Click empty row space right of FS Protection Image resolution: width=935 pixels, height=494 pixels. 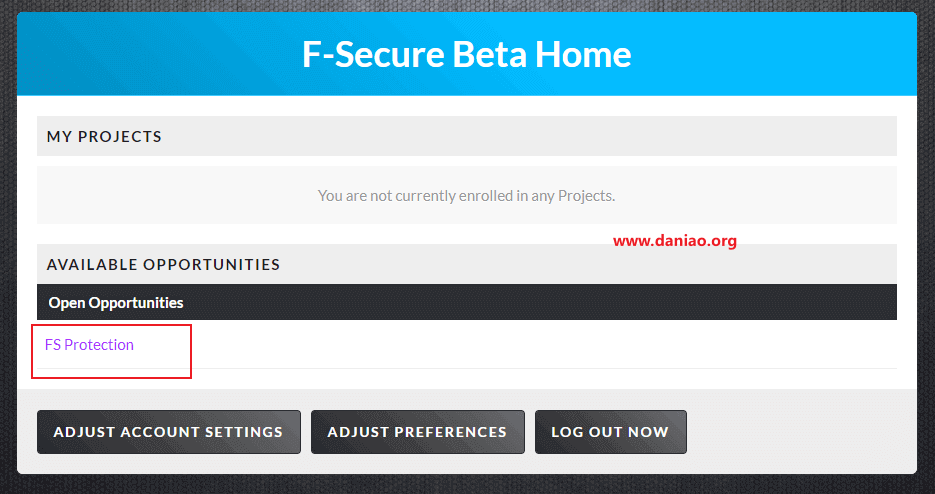[537, 345]
